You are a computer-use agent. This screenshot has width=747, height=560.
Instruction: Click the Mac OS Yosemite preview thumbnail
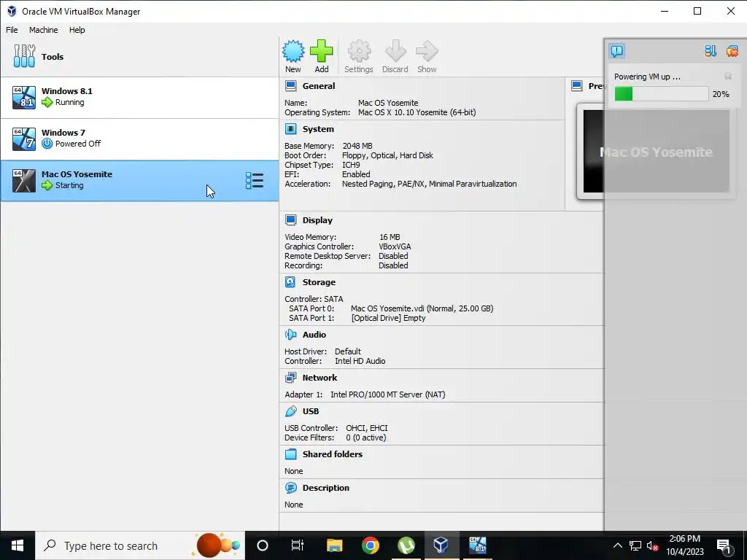[x=656, y=152]
